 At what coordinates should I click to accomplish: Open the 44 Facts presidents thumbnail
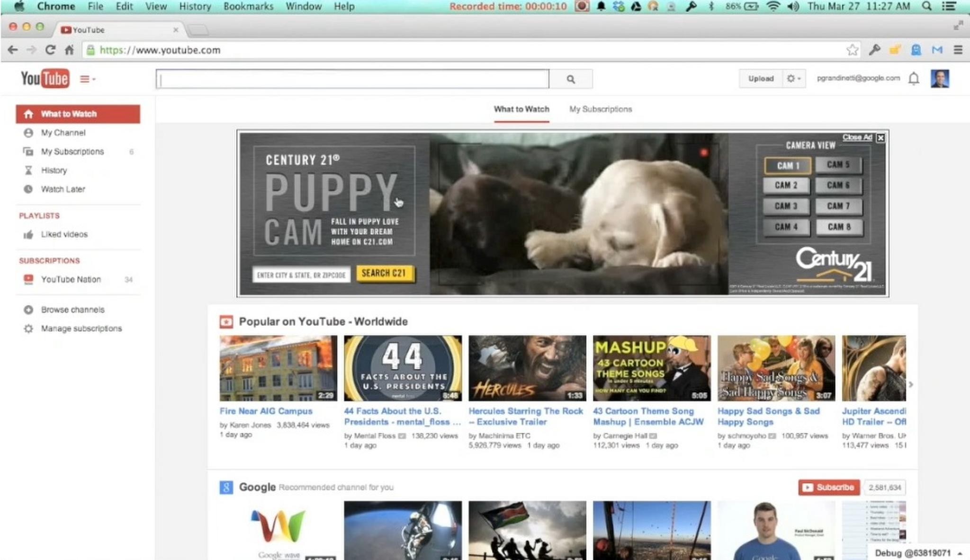click(x=403, y=368)
